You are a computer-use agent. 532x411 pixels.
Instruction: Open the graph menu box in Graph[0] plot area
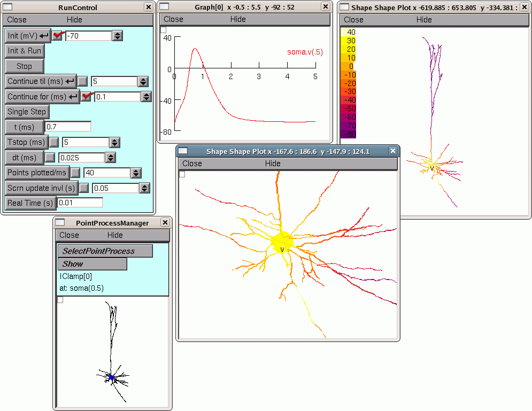163,30
